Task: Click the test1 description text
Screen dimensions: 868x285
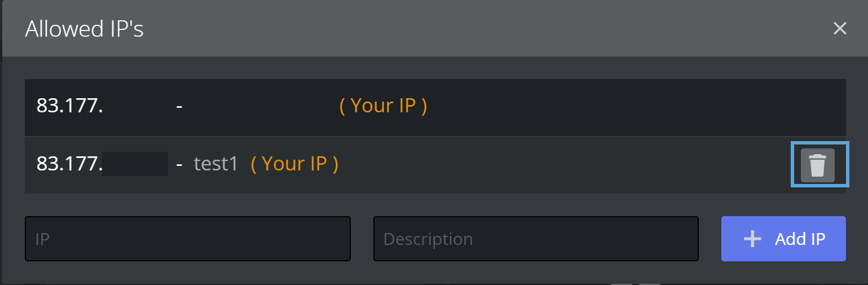Action: (x=216, y=164)
